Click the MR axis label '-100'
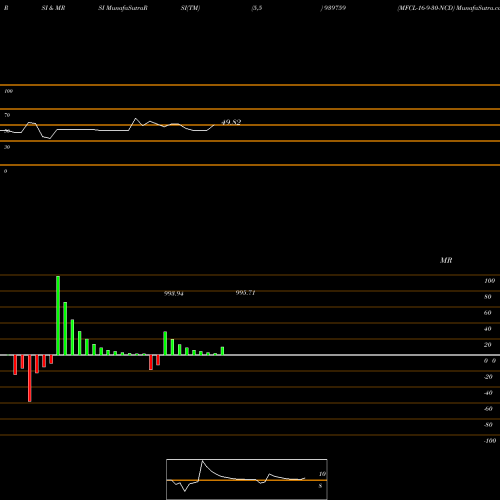Image resolution: width=500 pixels, height=500 pixels. coord(490,441)
